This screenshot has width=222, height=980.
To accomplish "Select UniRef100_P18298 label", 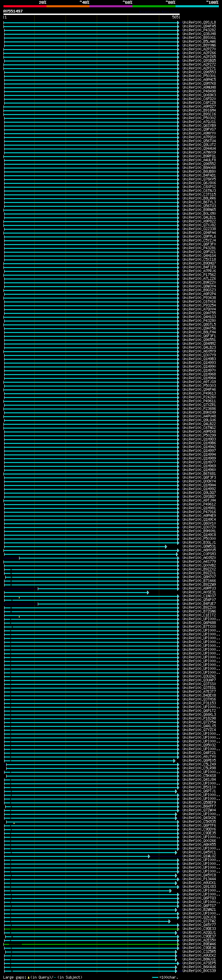I will click(x=199, y=718).
